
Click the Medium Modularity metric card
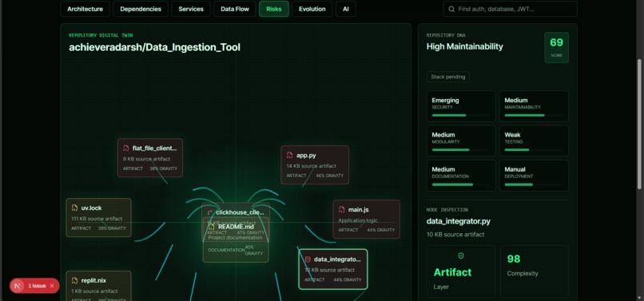[x=461, y=141]
